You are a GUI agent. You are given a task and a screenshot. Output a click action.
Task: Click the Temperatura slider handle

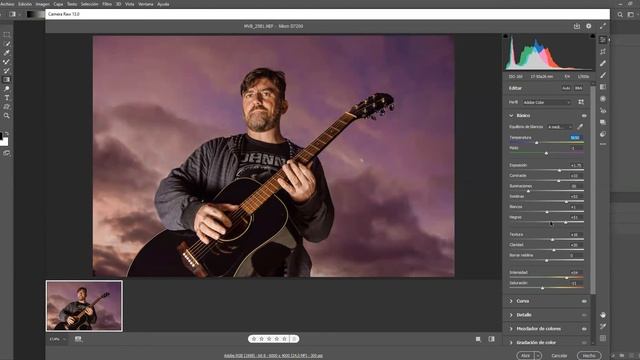[537, 142]
